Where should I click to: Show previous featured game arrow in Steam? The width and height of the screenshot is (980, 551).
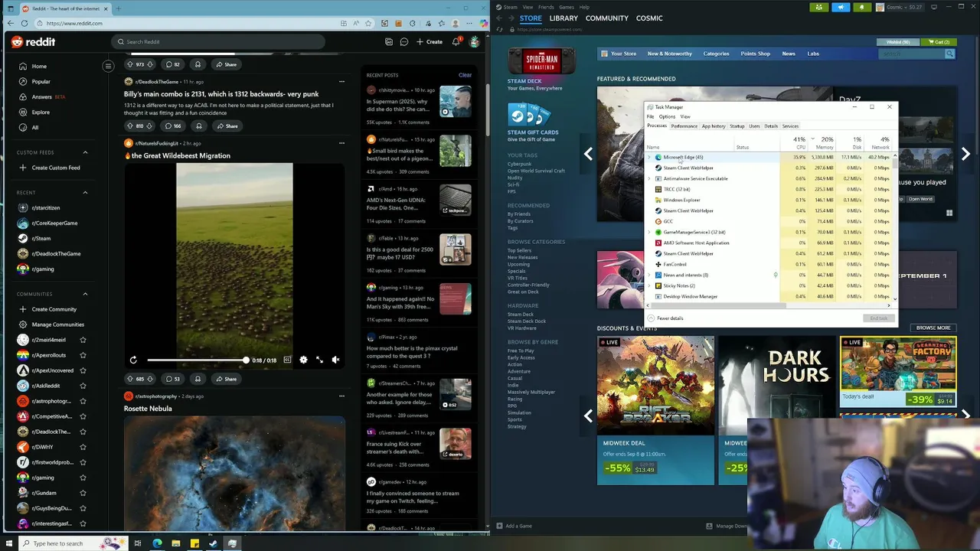click(588, 154)
